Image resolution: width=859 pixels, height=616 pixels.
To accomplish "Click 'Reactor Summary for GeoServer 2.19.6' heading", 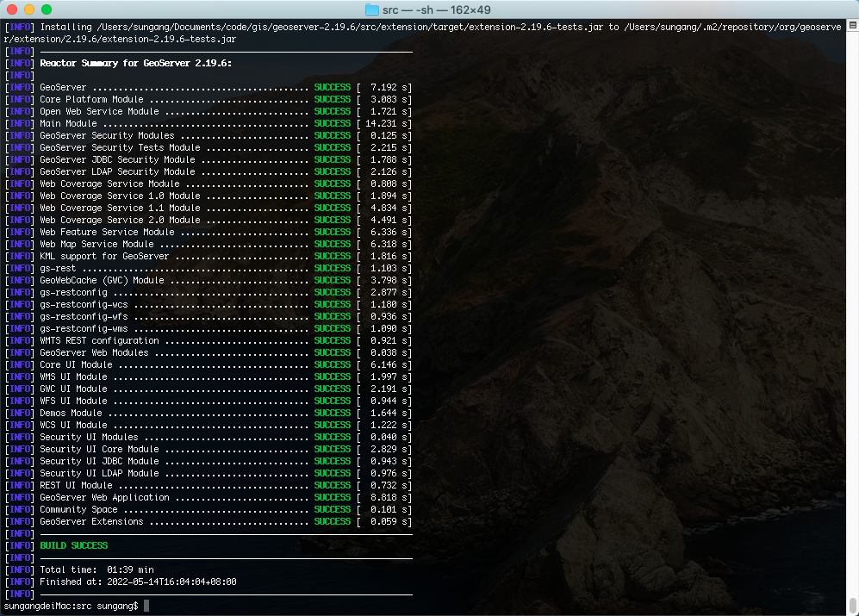I will coord(135,63).
